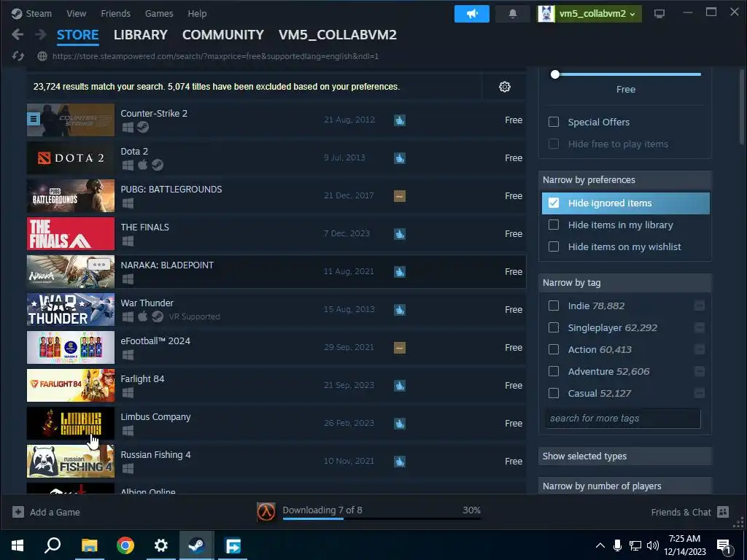Enable the Special Offers checkbox
Screen dimensions: 747x560
[x=554, y=122]
